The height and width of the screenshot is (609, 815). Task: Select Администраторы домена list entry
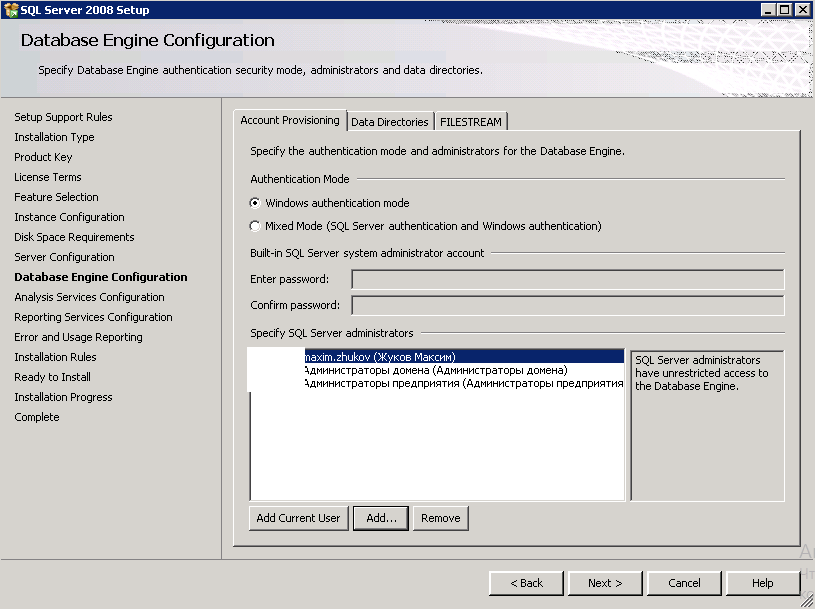435,370
